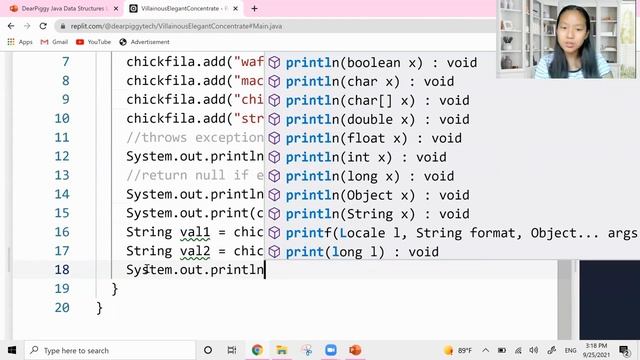Click the site lock icon
This screenshot has height=360, width=640.
tap(62, 26)
